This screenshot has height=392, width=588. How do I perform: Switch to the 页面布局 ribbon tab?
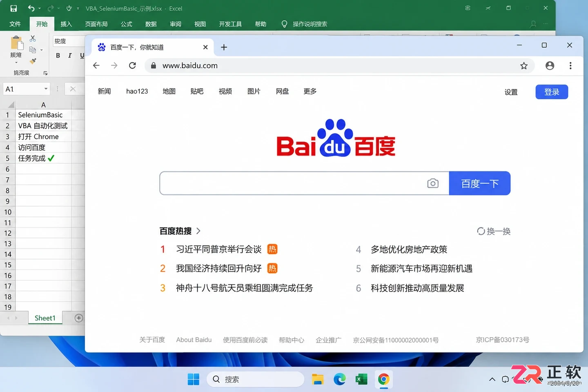tap(96, 24)
